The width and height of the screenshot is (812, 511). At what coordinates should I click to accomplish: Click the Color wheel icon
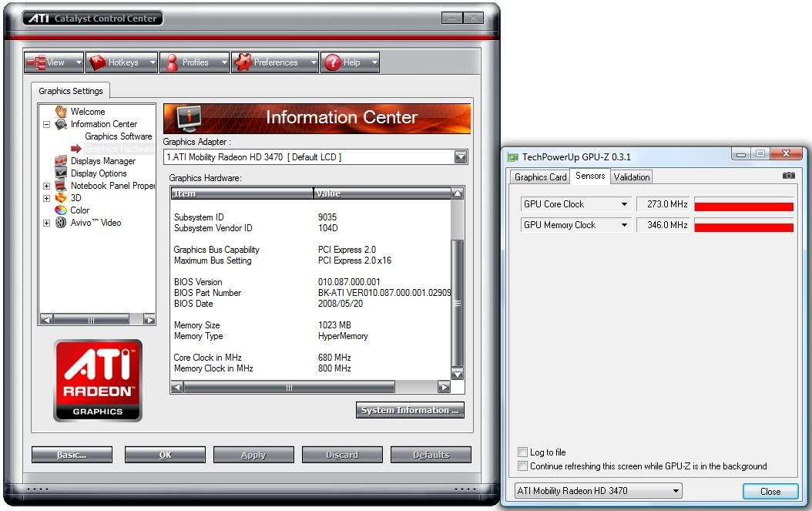[61, 210]
